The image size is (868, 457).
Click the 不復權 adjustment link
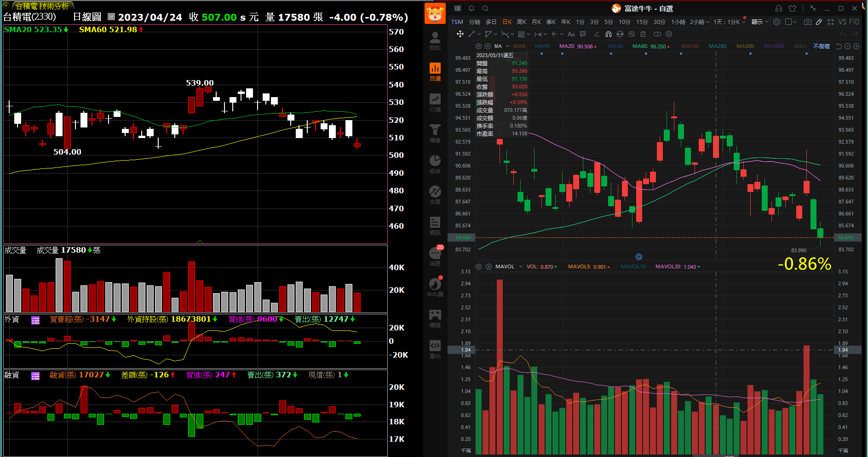[821, 46]
